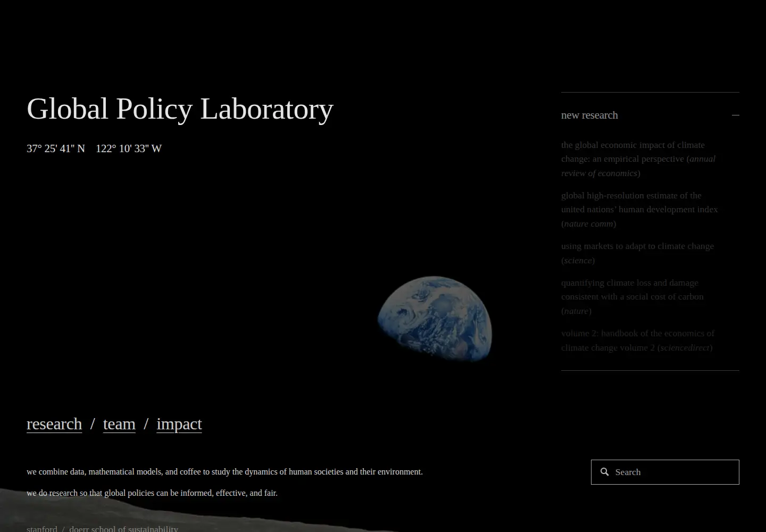Select the longitude 122° 10' 33" W text
766x532 pixels.
click(x=129, y=148)
